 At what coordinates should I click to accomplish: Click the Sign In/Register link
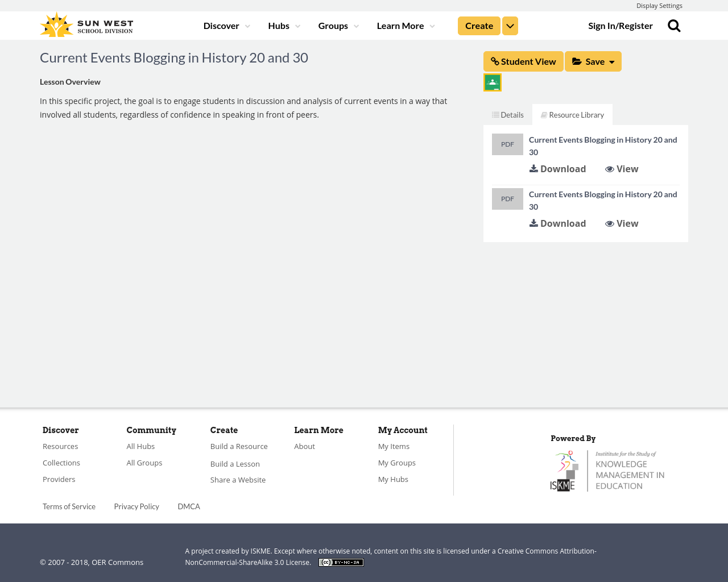tap(621, 26)
